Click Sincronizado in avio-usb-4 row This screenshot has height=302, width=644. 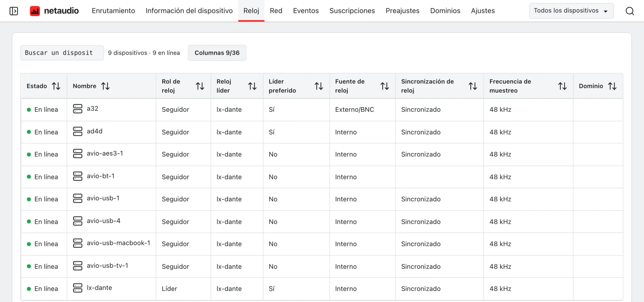(x=421, y=222)
